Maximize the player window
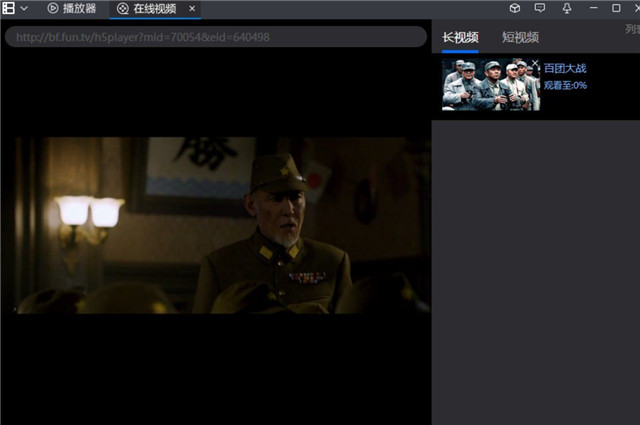The width and height of the screenshot is (640, 425). tap(616, 8)
